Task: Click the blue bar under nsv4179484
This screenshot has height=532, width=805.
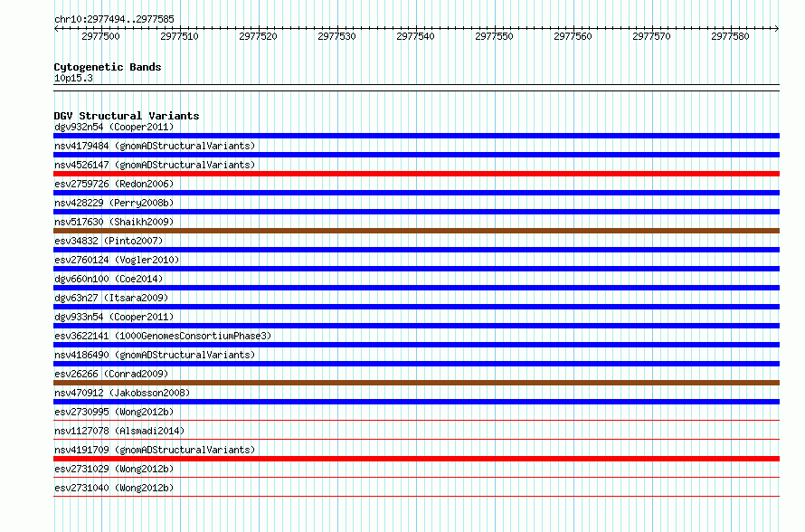Action: 416,155
